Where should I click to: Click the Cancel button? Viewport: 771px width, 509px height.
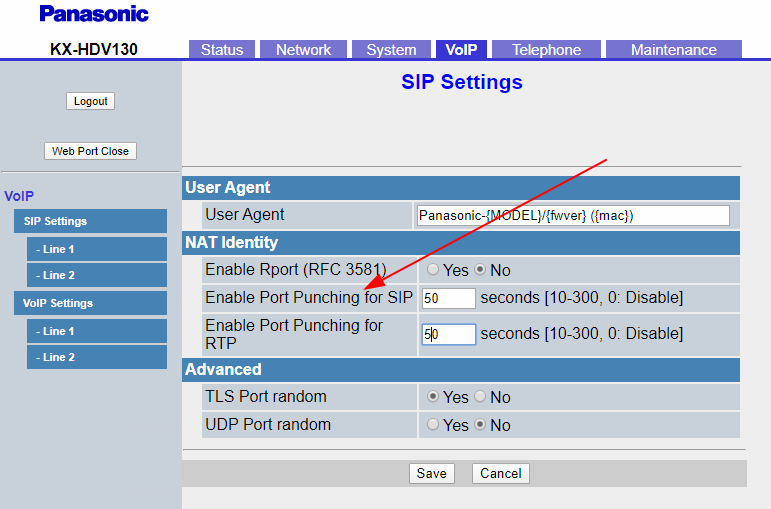point(500,473)
